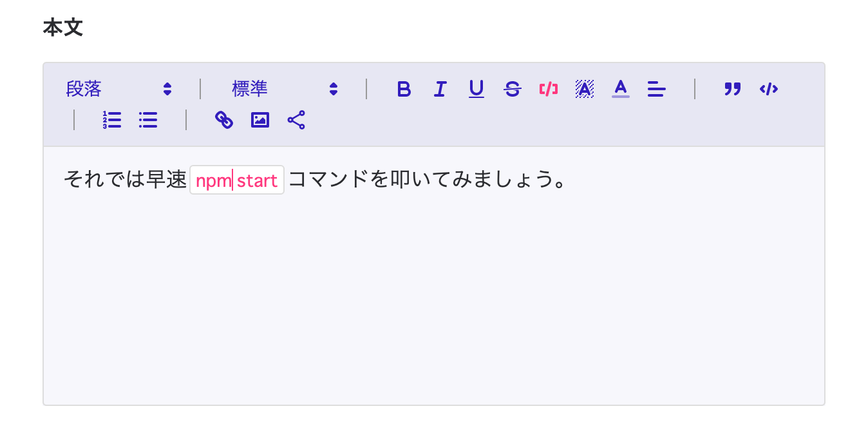Insert a hyperlink

tap(223, 120)
